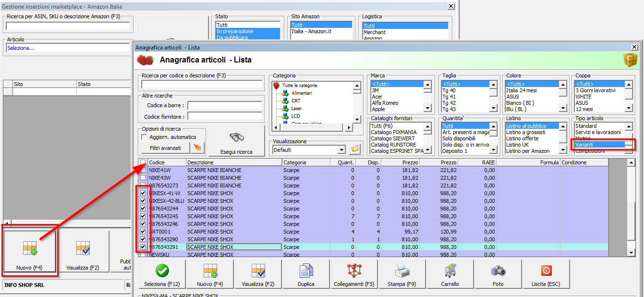This screenshot has height=297, width=644.
Task: Uncheck the box for row 9876543245
Action: [x=143, y=216]
